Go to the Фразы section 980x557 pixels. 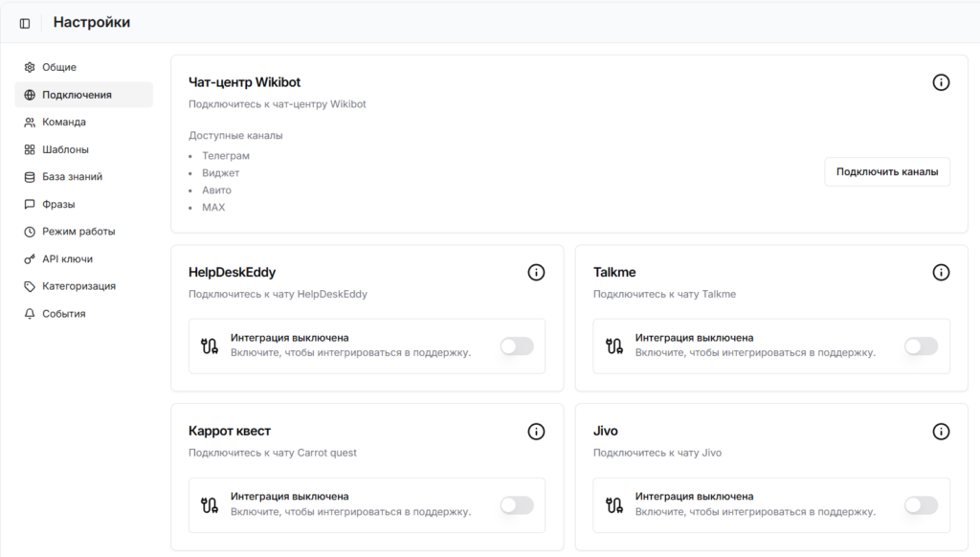pyautogui.click(x=84, y=205)
